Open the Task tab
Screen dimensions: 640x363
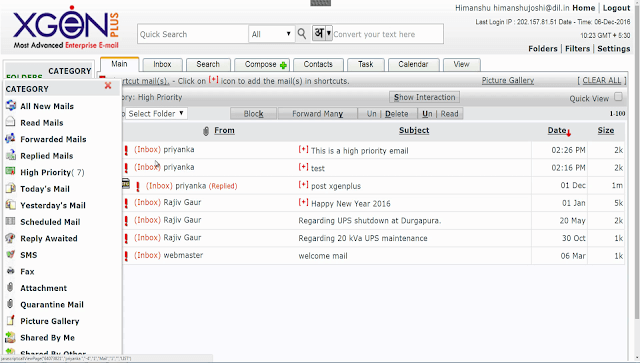(x=366, y=65)
